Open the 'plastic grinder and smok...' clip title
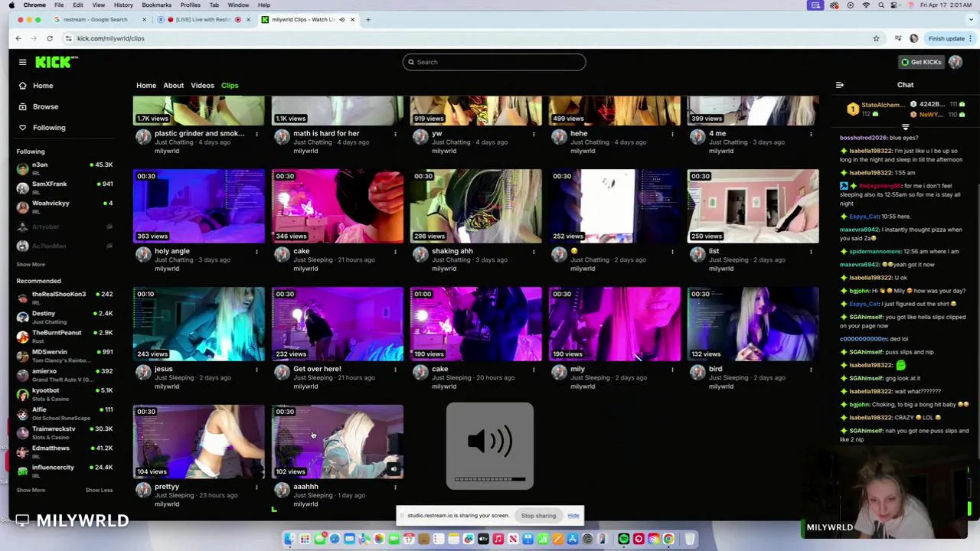 199,133
